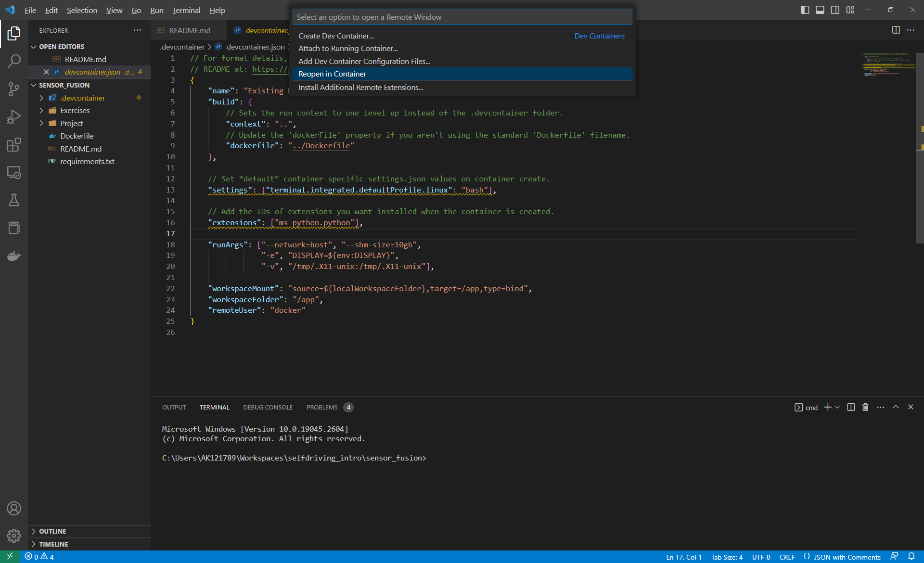Expand the OUTLINE section
The image size is (924, 563).
coord(53,531)
